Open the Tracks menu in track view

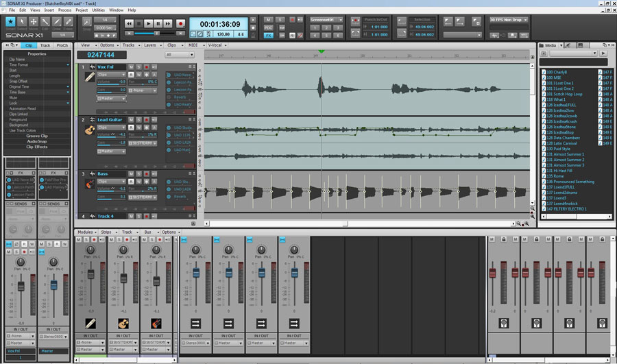pyautogui.click(x=128, y=45)
